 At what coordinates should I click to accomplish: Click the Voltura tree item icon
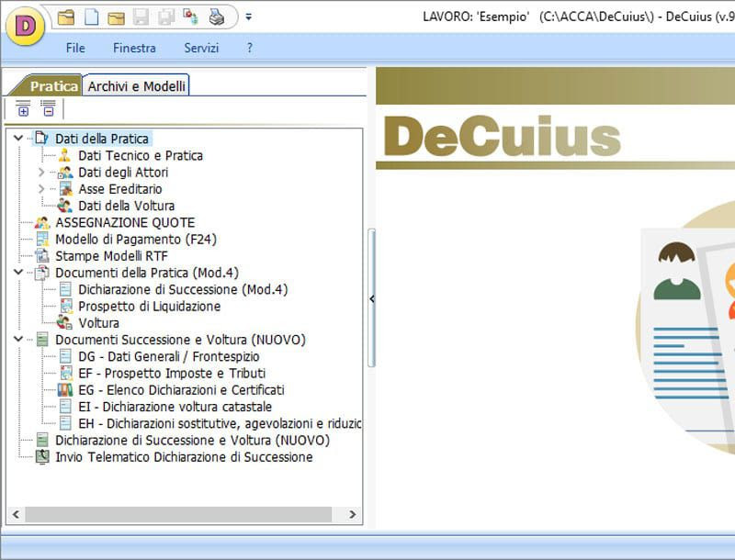[x=64, y=322]
